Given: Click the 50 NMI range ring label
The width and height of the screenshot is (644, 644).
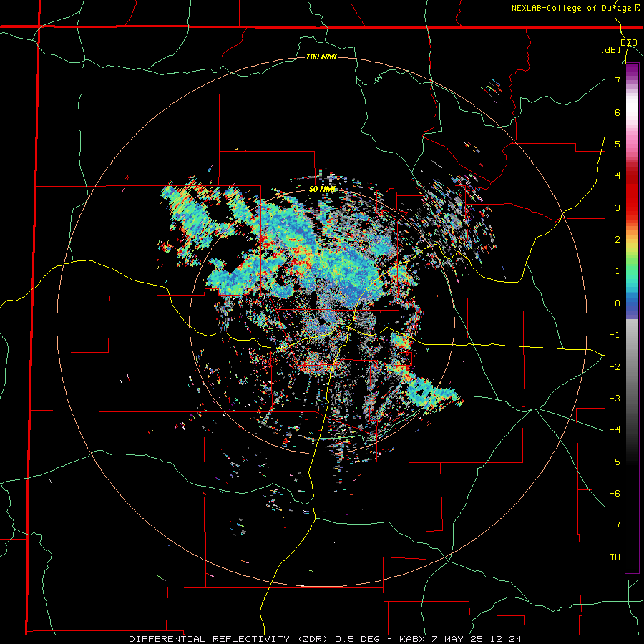Looking at the screenshot, I should pyautogui.click(x=323, y=189).
